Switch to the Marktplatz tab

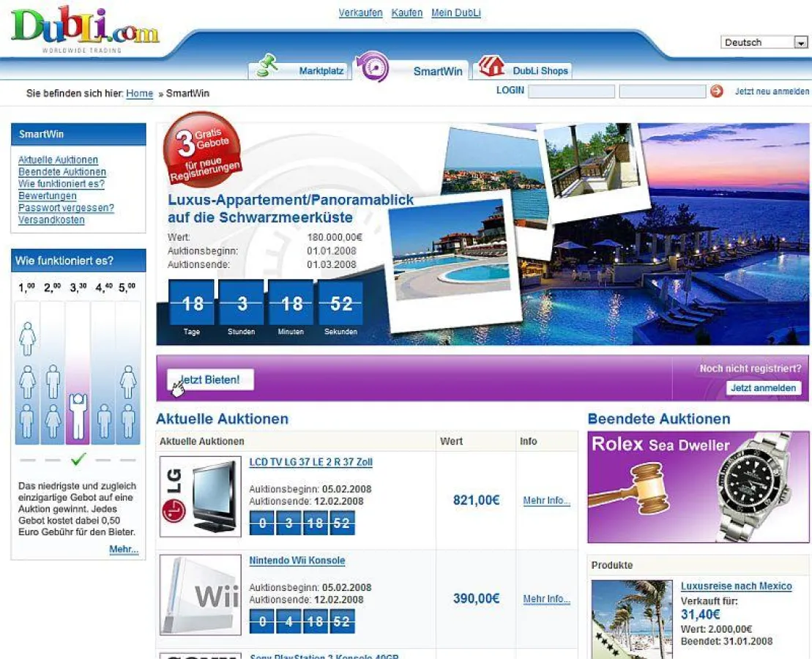click(321, 71)
